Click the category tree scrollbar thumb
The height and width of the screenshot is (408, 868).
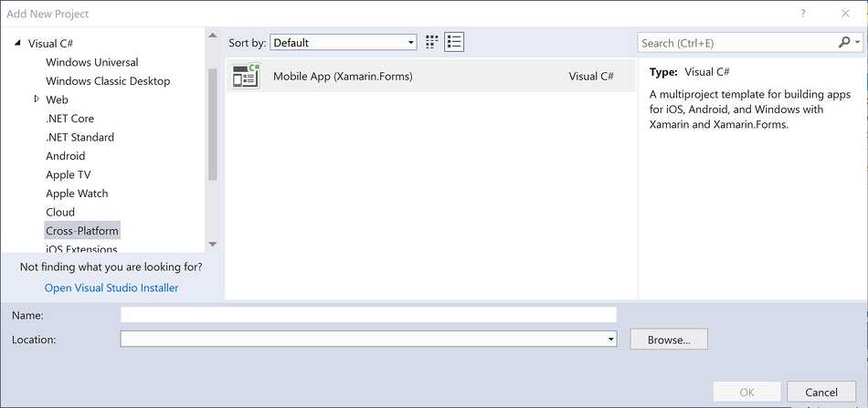(x=213, y=123)
